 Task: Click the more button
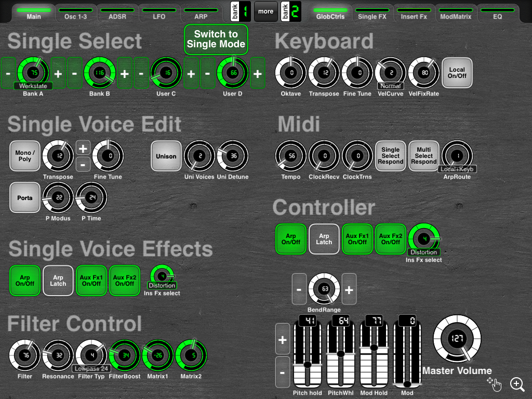click(x=265, y=11)
